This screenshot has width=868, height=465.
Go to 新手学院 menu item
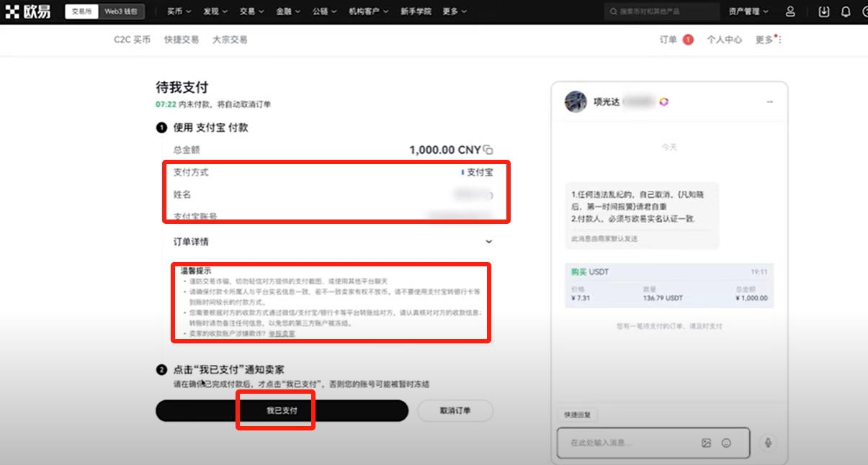click(416, 12)
